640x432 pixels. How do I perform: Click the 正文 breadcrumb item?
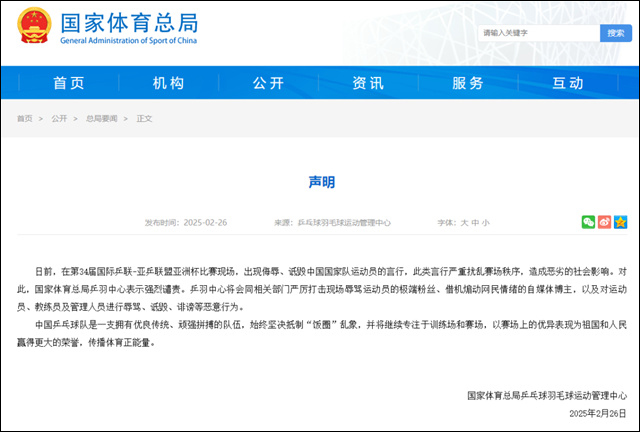tap(144, 118)
